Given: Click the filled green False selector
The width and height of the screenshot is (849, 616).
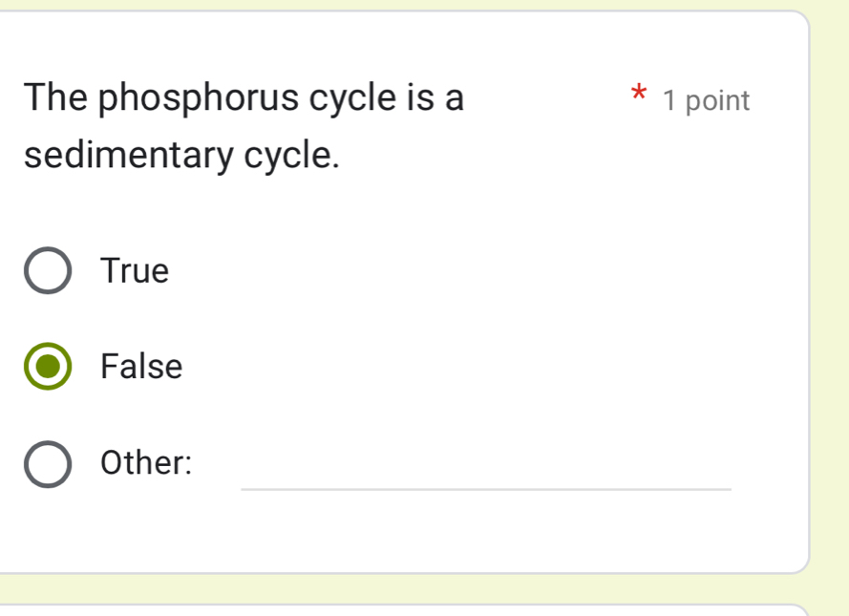Looking at the screenshot, I should pyautogui.click(x=48, y=366).
